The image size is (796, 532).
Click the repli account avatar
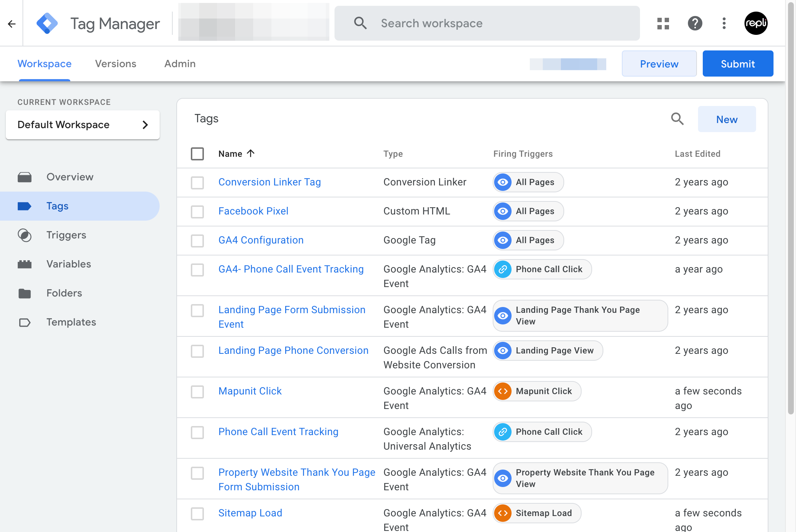click(756, 24)
